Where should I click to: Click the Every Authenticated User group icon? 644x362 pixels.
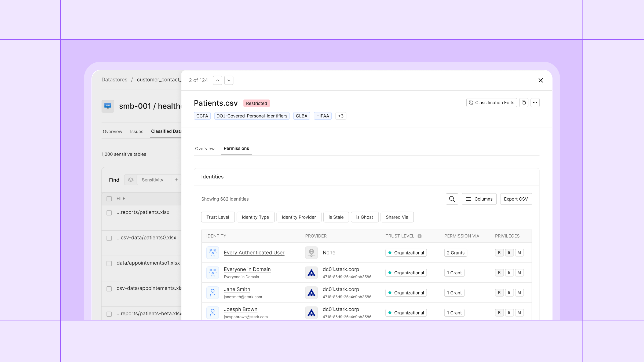[x=213, y=253]
